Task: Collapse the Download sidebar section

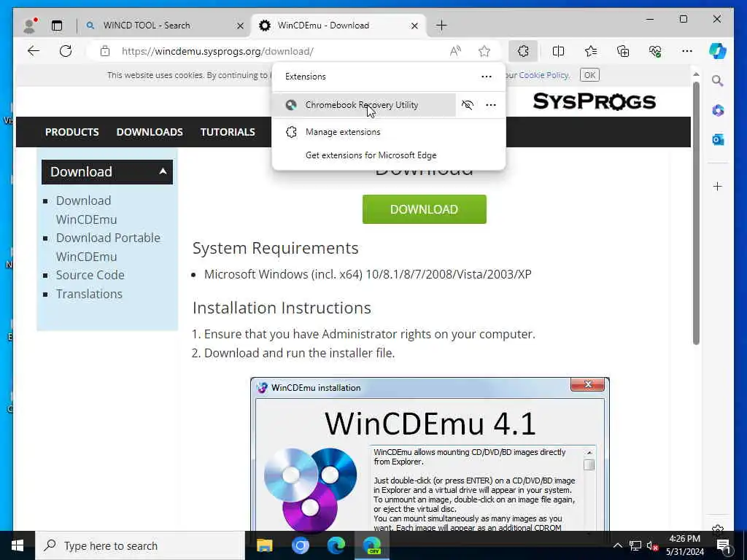Action: coord(163,171)
